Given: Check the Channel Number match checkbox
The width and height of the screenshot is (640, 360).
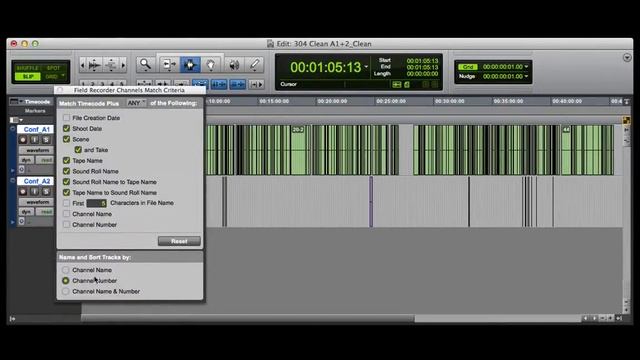Looking at the screenshot, I should [67, 224].
